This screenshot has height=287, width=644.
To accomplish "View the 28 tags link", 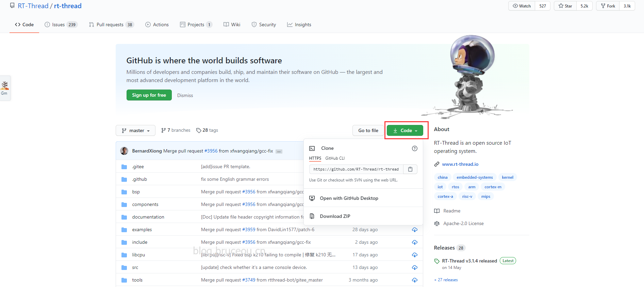I will click(x=207, y=130).
